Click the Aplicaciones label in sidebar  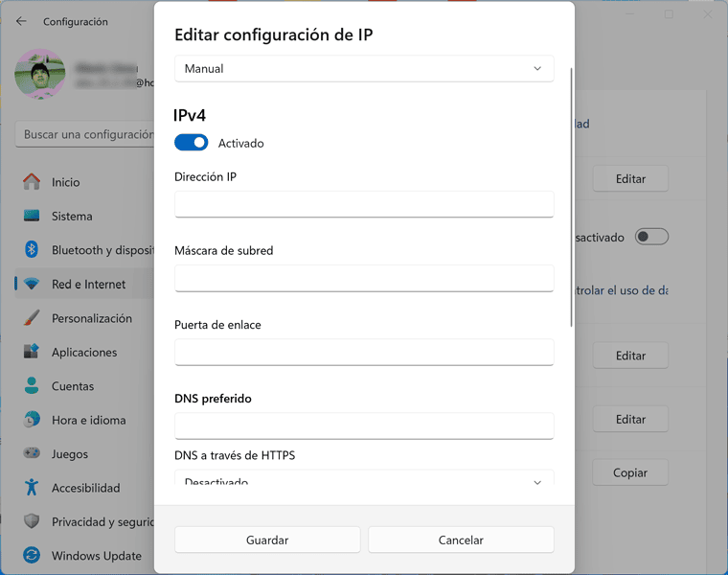click(x=84, y=352)
